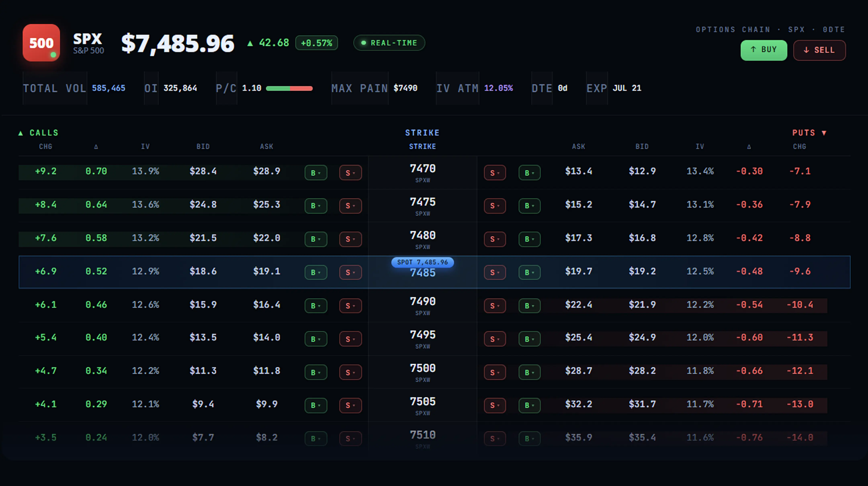The image size is (868, 486).
Task: Click call B button on 7490 row
Action: pyautogui.click(x=316, y=306)
